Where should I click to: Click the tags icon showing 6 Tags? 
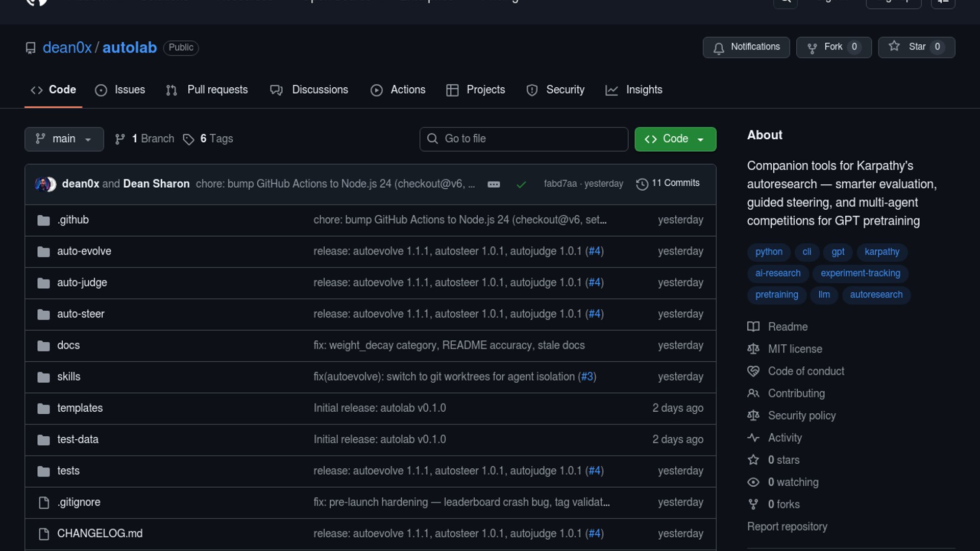[188, 139]
